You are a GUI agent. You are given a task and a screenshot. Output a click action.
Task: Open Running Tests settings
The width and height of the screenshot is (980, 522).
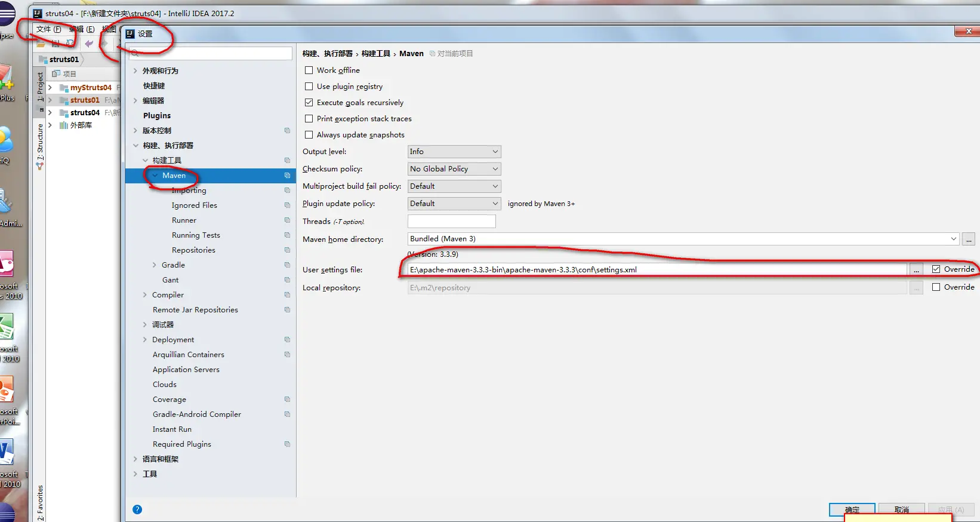196,235
